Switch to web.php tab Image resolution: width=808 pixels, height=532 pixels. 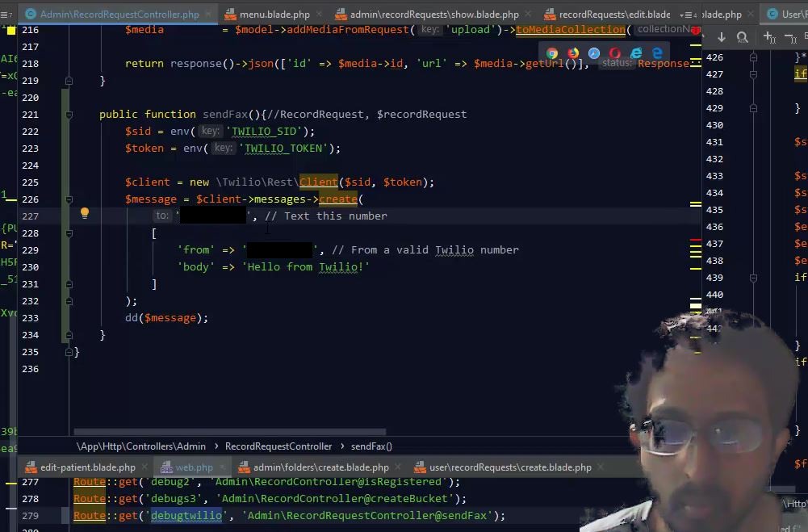(x=194, y=467)
